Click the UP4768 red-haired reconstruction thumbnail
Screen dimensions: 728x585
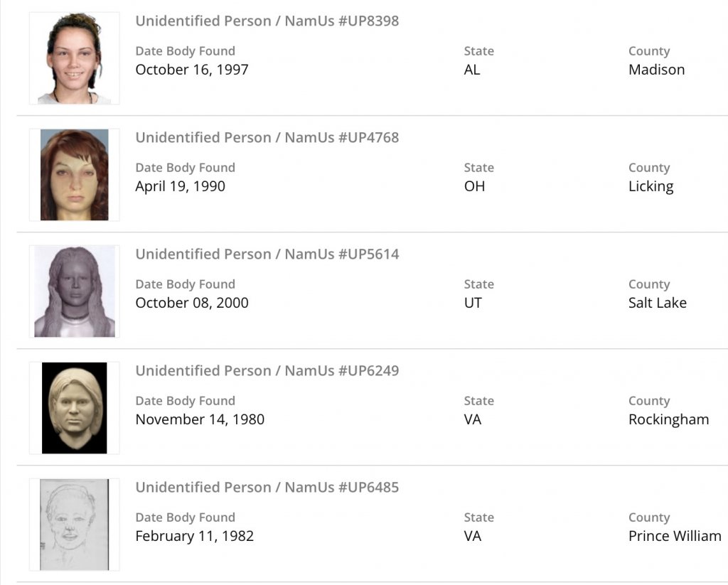(x=74, y=175)
